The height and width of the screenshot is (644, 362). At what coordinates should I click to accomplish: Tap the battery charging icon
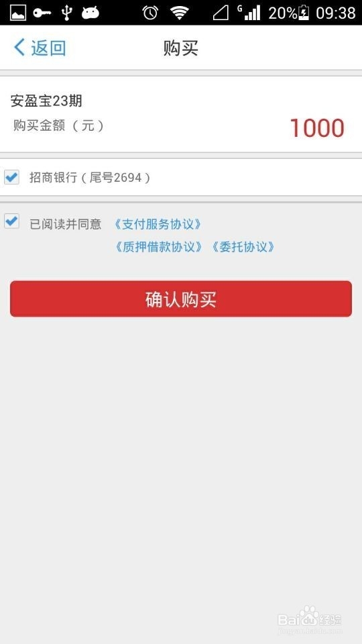304,13
